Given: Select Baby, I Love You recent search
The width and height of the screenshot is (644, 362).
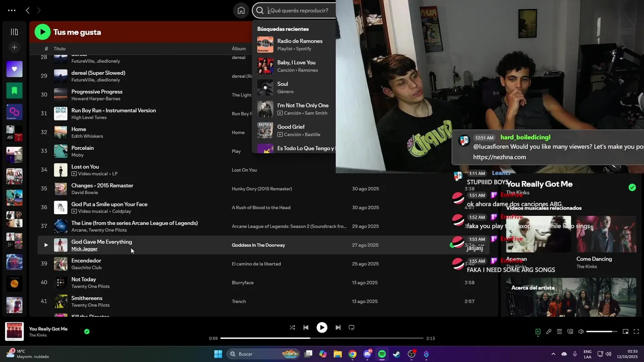Looking at the screenshot, I should pyautogui.click(x=294, y=66).
